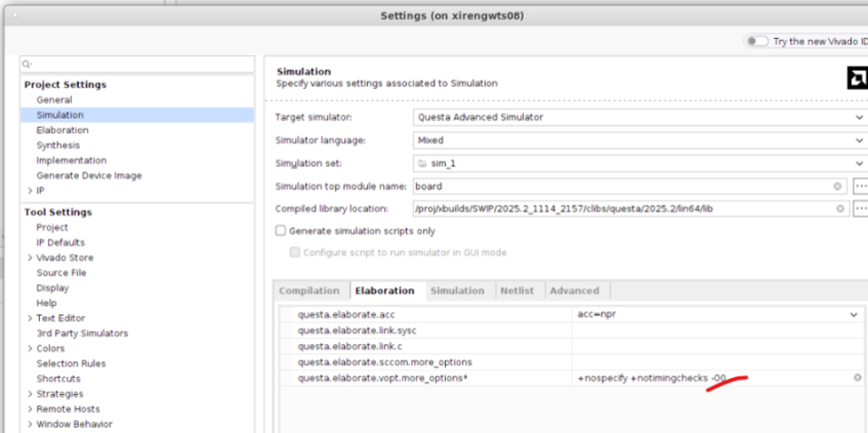868x433 pixels.
Task: Open IP Defaults settings
Action: coord(60,242)
